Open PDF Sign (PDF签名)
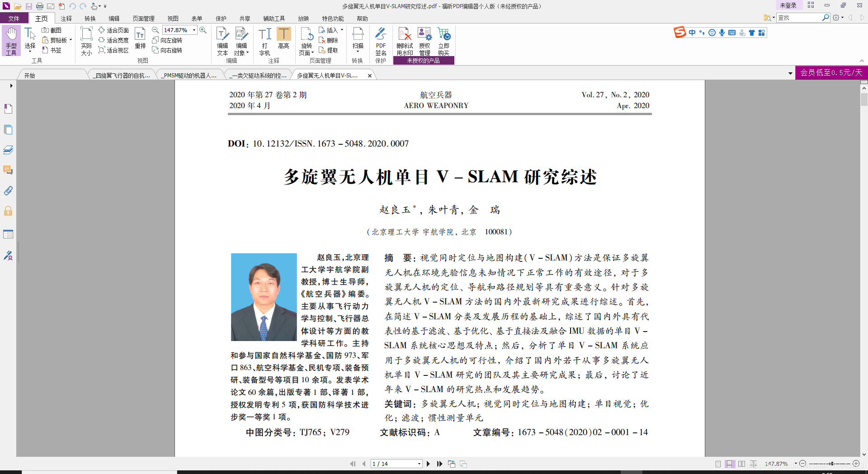The image size is (868, 474). click(381, 41)
